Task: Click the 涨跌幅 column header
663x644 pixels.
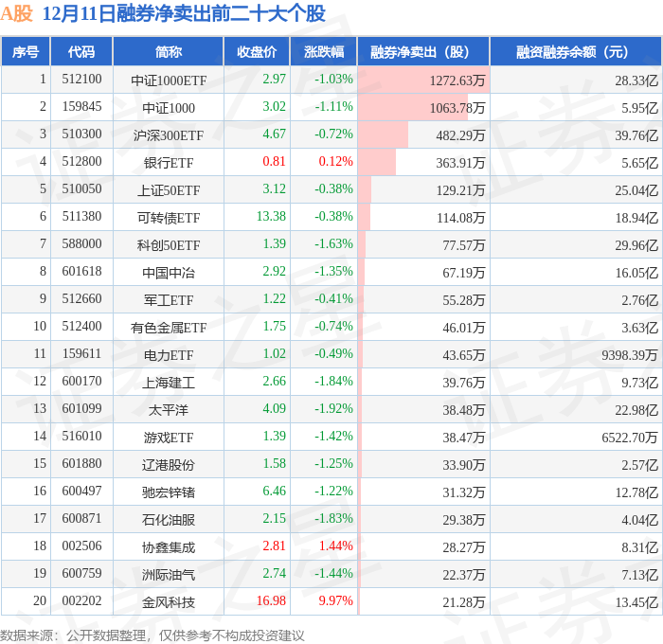Action: [324, 51]
